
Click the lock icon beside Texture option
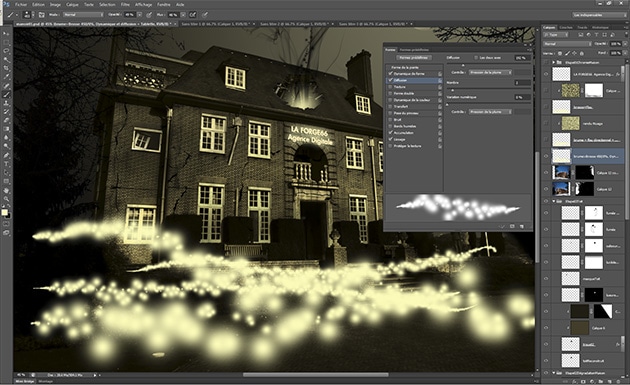[440, 87]
